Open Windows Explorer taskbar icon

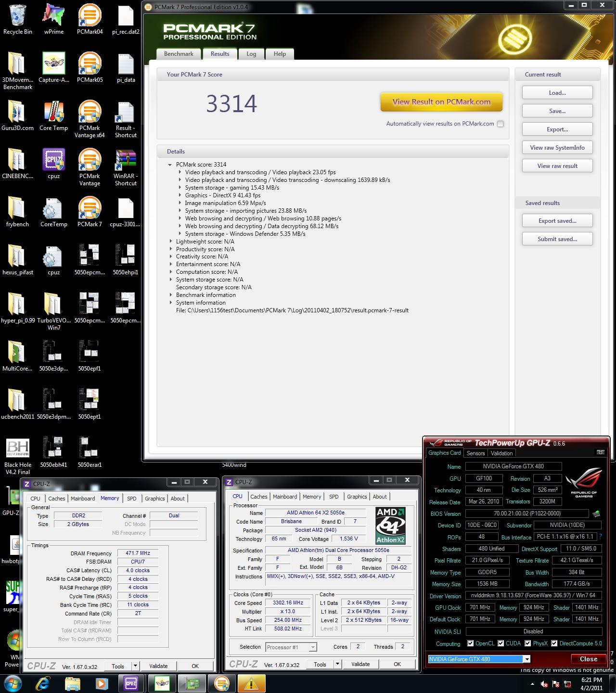tap(73, 683)
